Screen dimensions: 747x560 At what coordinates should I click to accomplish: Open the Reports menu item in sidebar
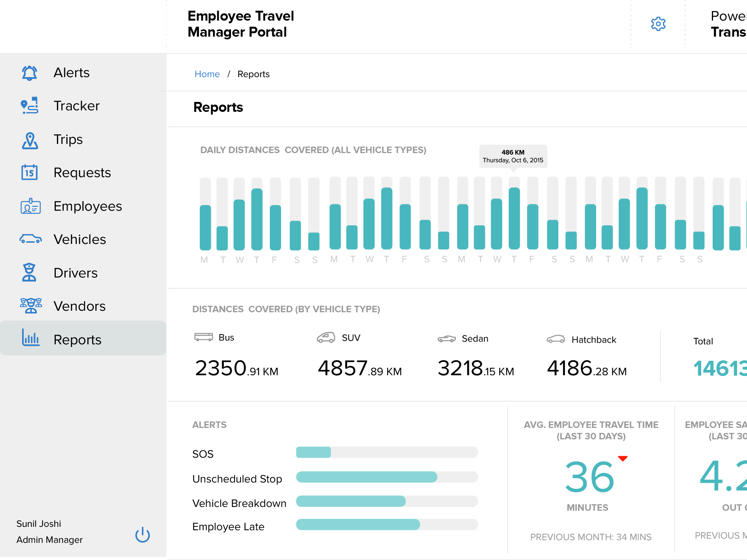(78, 339)
